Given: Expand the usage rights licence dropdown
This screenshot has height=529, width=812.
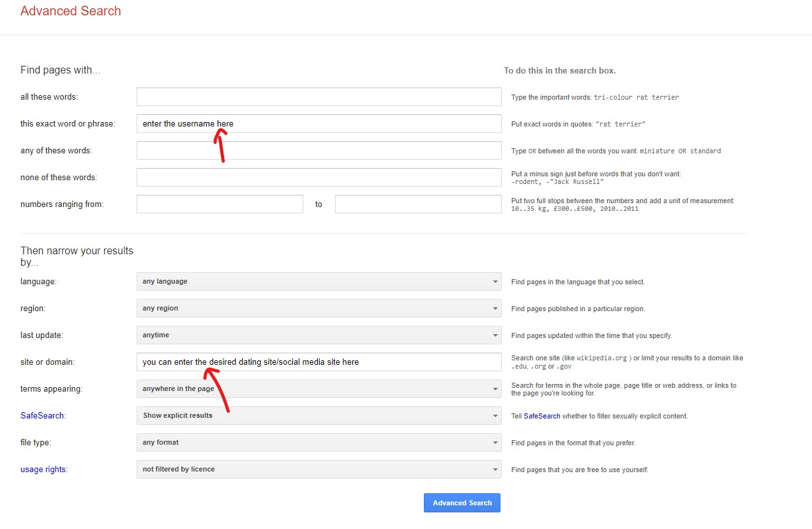Looking at the screenshot, I should [x=319, y=470].
